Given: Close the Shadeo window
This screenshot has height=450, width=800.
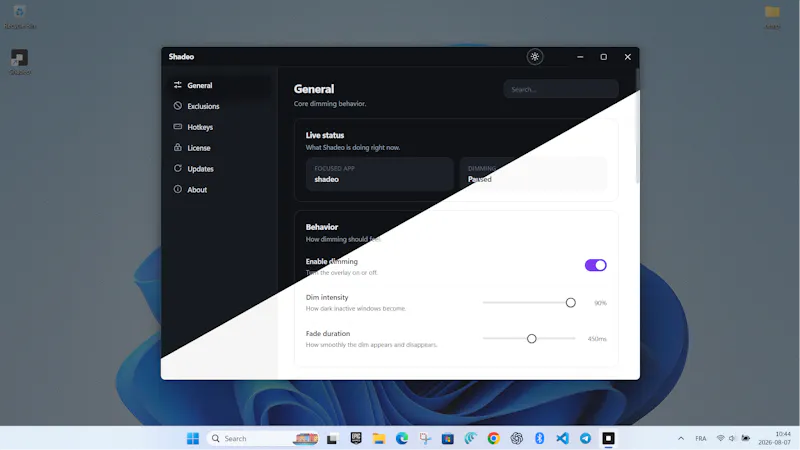Looking at the screenshot, I should 628,57.
